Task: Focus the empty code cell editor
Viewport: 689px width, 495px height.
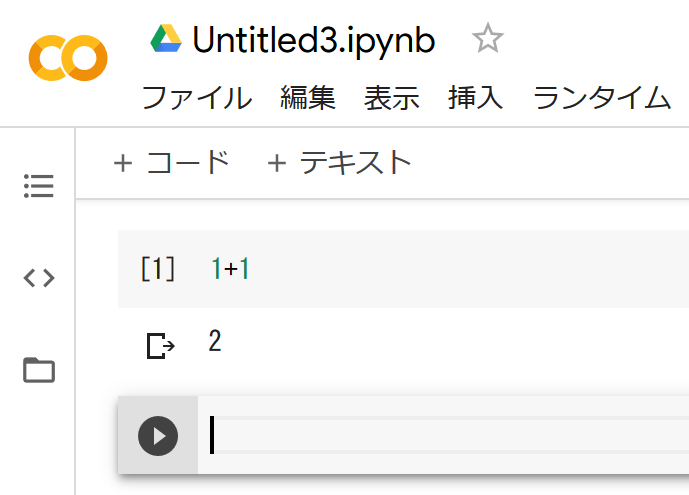Action: pyautogui.click(x=440, y=436)
